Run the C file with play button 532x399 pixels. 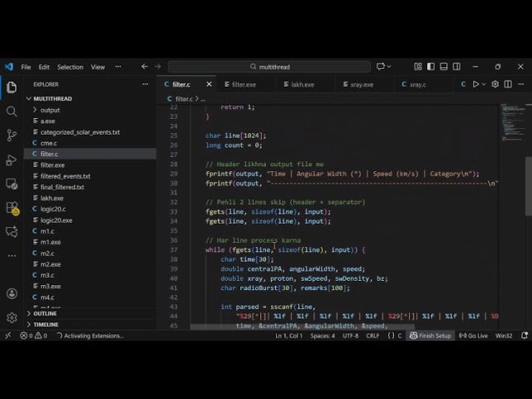[475, 84]
